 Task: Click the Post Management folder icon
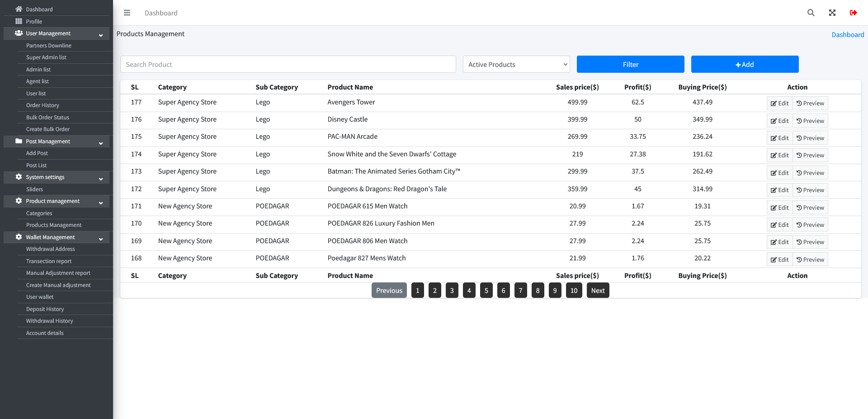click(x=19, y=141)
